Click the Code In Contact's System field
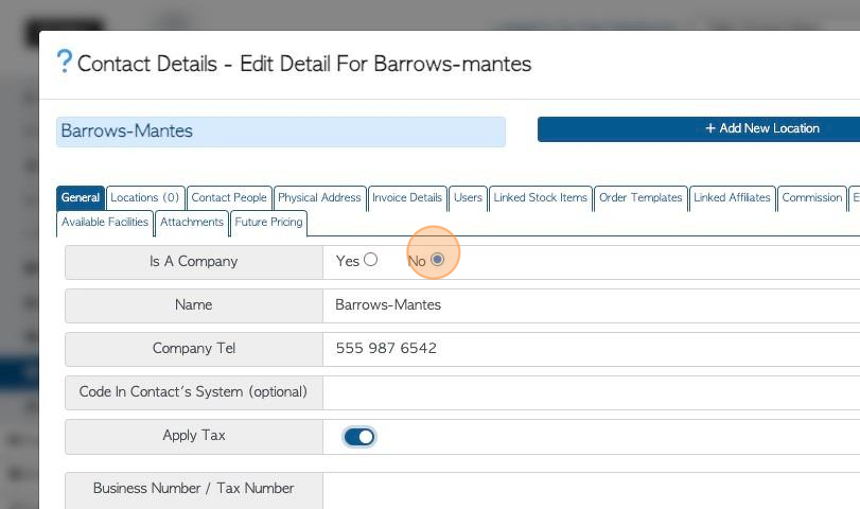 591,393
